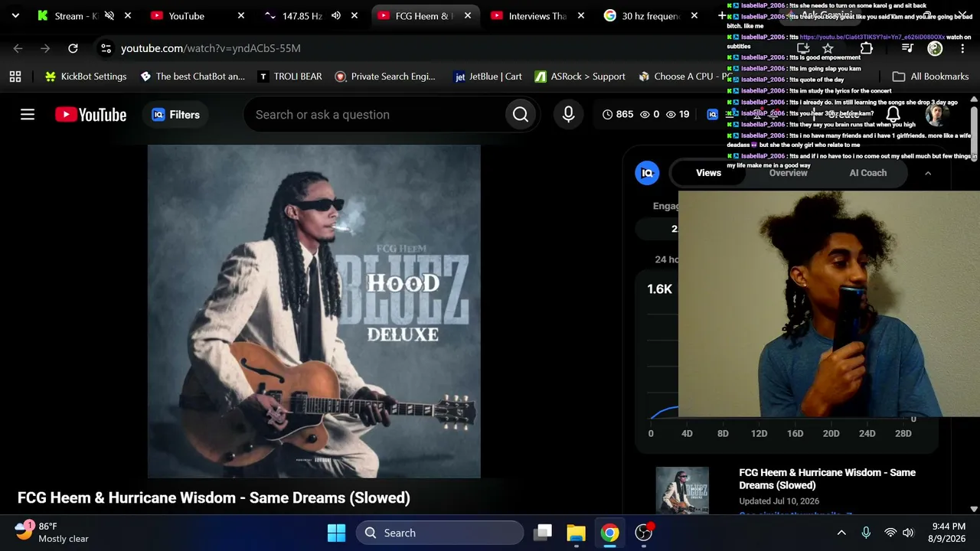Open the Windows Start menu
980x551 pixels.
pos(336,533)
